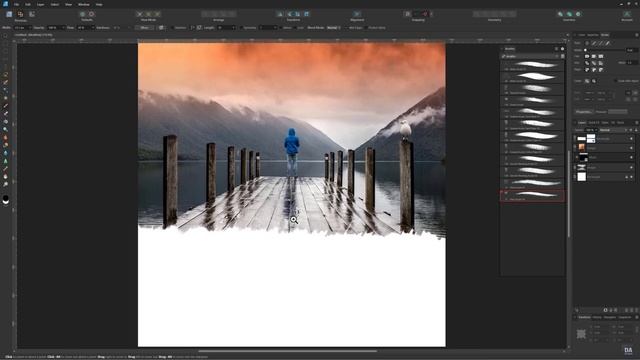Screen dimensions: 640x360
Task: Enable the Wet Edges checkbox
Action: coord(346,28)
